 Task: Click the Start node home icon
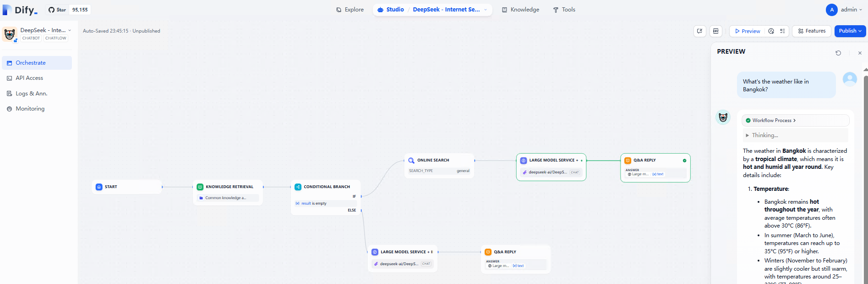click(x=99, y=187)
